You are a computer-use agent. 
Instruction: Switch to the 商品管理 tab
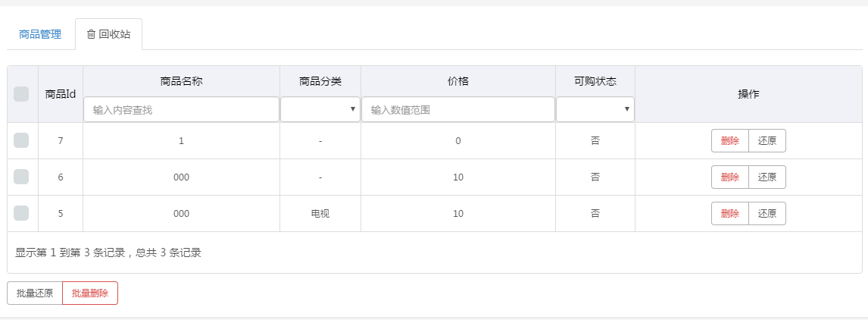point(40,34)
